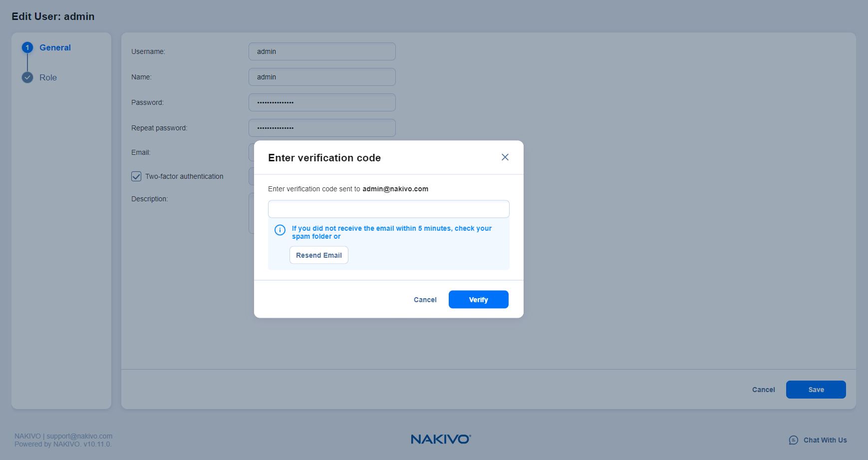
Task: Click the NAKIVO logo in the footer
Action: (441, 439)
